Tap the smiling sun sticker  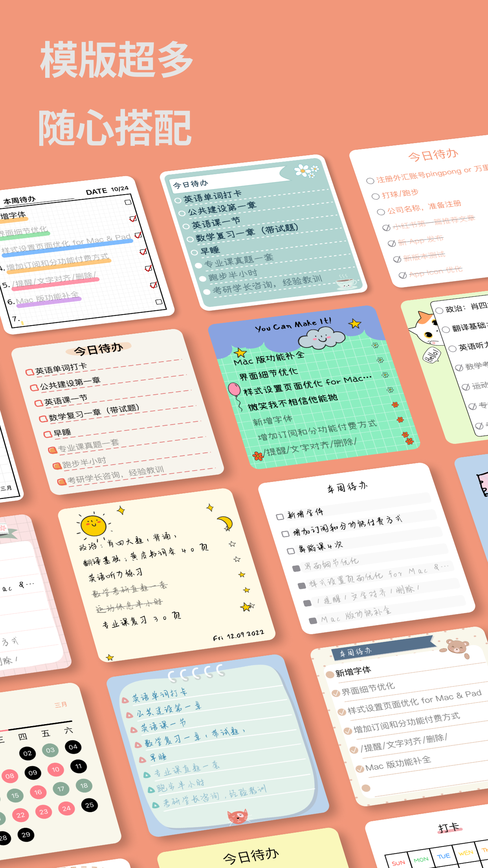point(93,525)
